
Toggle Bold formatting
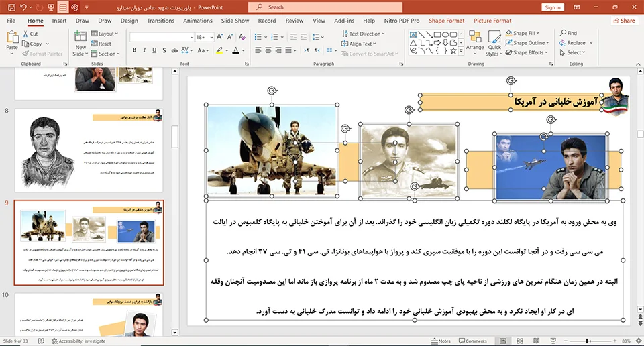point(134,50)
